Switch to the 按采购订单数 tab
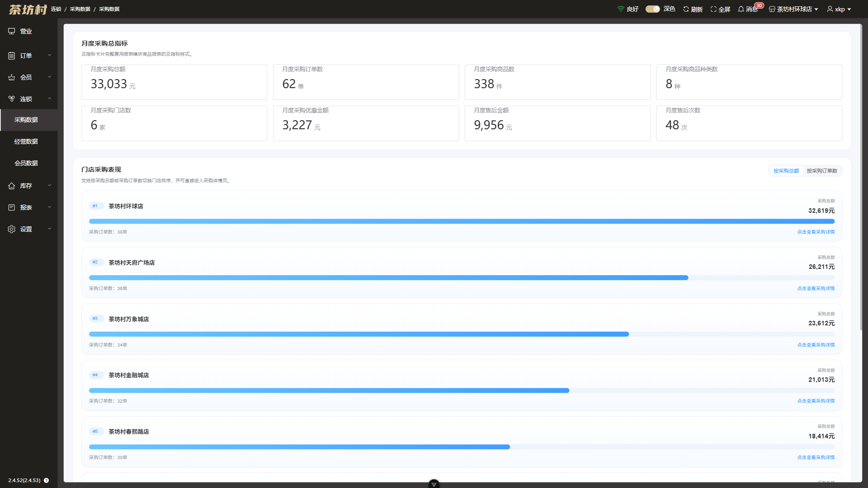868x488 pixels. click(x=822, y=171)
